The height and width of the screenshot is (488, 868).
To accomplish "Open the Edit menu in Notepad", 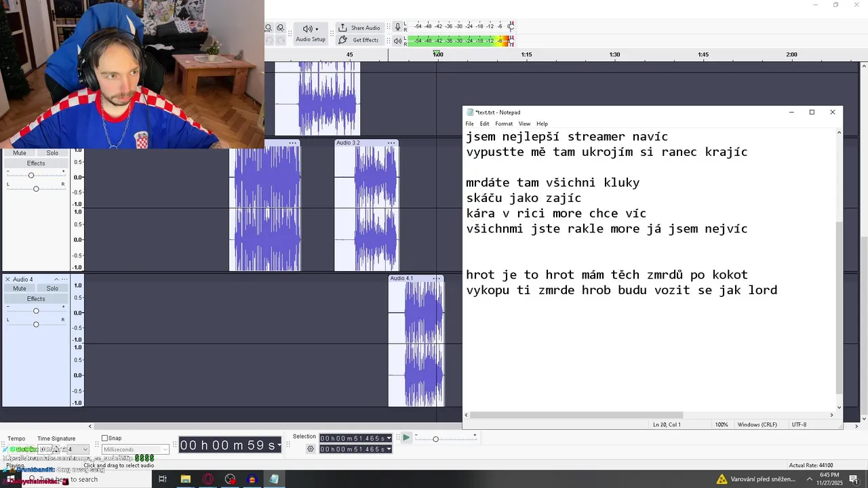I will coord(484,124).
